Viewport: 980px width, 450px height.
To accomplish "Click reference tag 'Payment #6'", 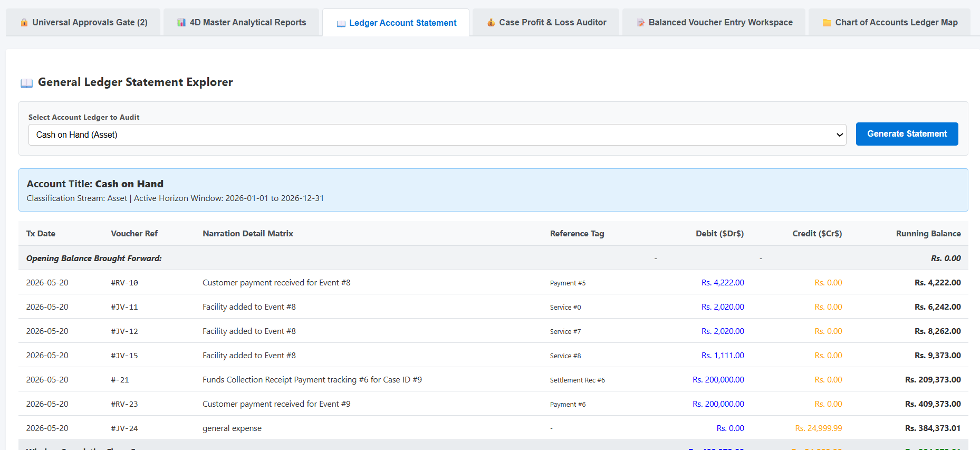I will (x=568, y=405).
